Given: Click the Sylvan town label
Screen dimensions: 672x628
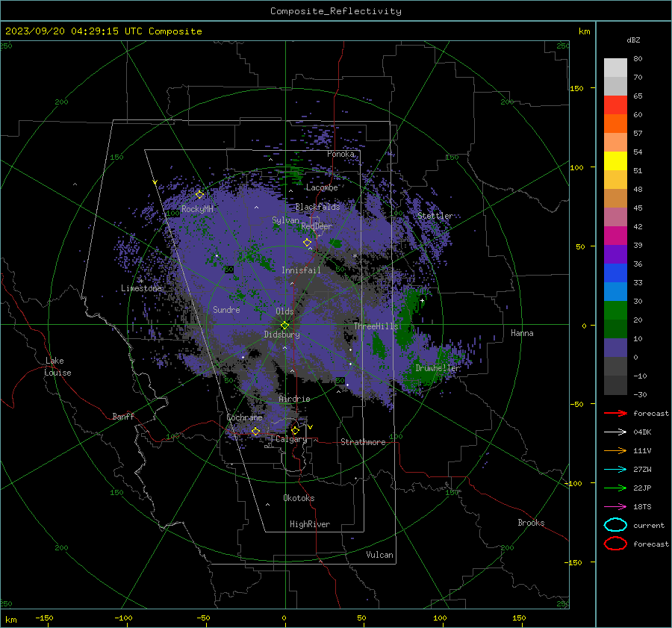Looking at the screenshot, I should [285, 220].
